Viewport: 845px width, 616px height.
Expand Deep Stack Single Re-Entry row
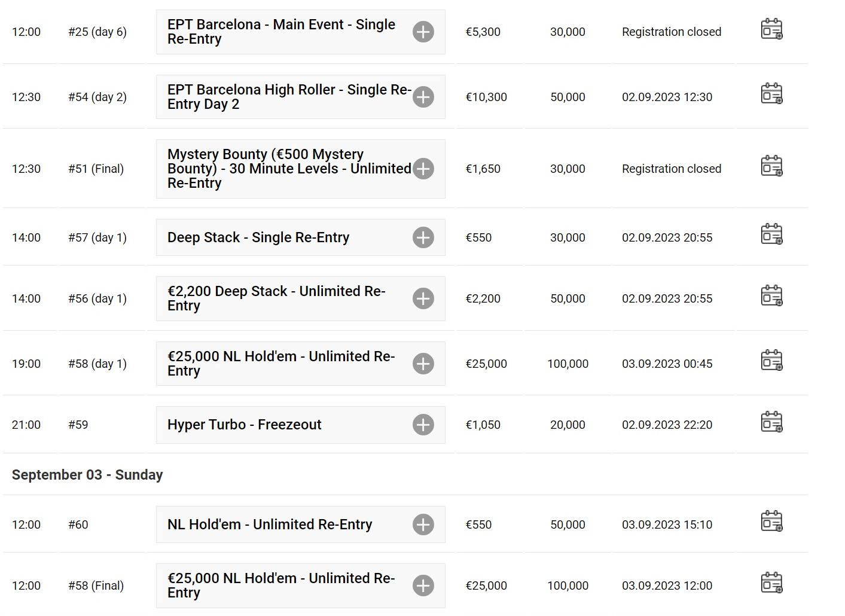click(x=423, y=237)
